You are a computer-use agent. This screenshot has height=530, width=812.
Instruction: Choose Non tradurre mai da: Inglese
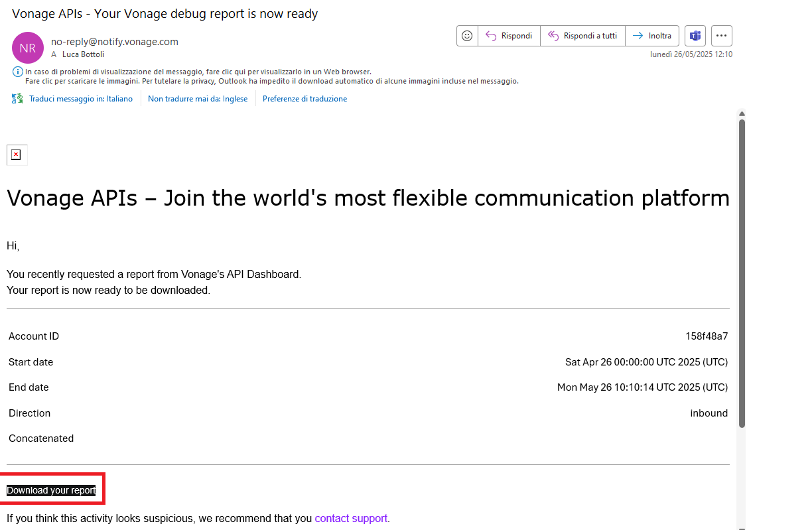tap(198, 99)
